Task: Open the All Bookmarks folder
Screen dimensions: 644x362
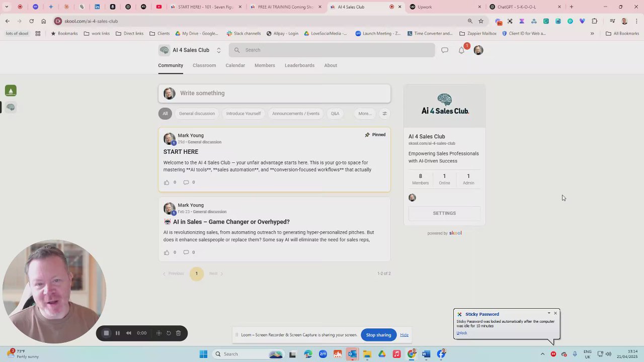Action: tap(622, 34)
